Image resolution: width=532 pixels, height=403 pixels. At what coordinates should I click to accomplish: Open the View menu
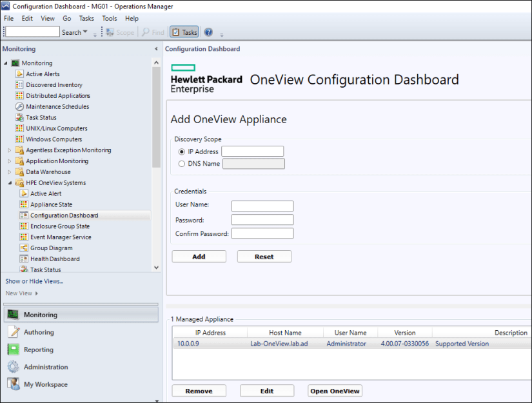pyautogui.click(x=48, y=18)
